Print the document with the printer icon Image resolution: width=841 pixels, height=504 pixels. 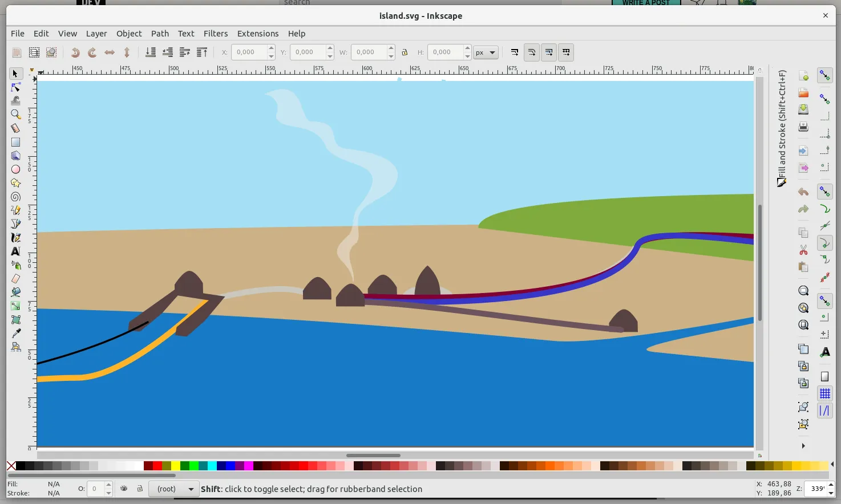coord(803,127)
